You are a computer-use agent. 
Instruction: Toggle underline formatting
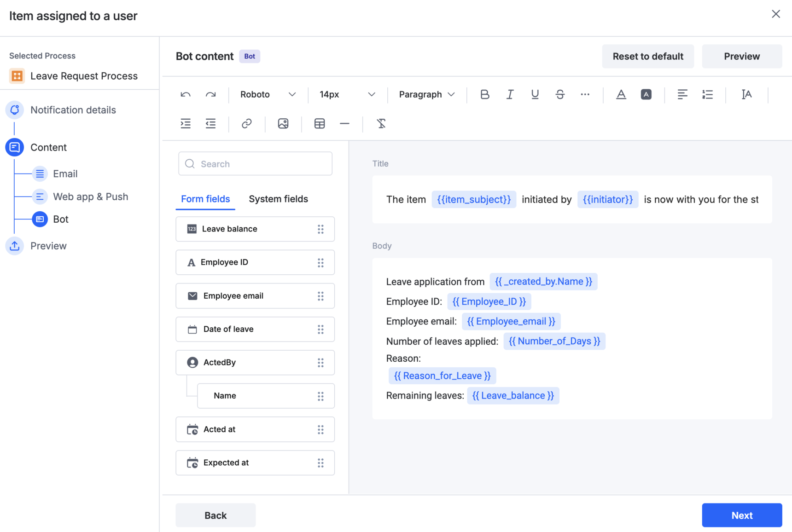(535, 94)
